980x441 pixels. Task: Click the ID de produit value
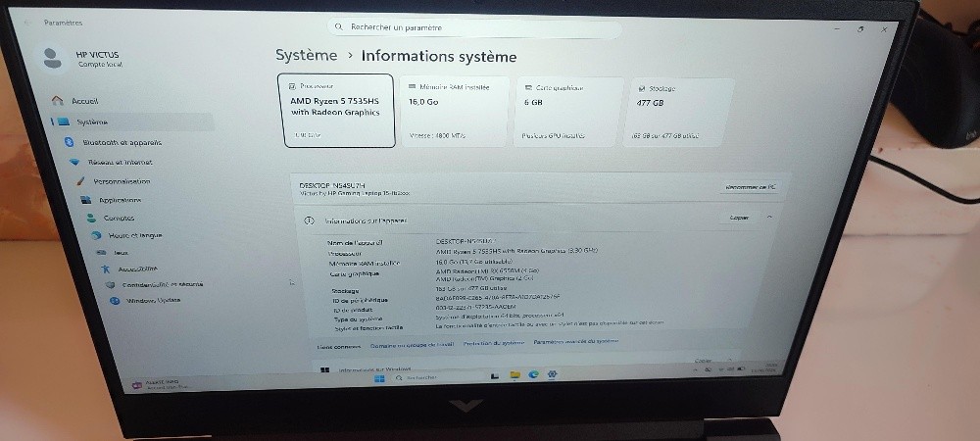click(x=475, y=307)
